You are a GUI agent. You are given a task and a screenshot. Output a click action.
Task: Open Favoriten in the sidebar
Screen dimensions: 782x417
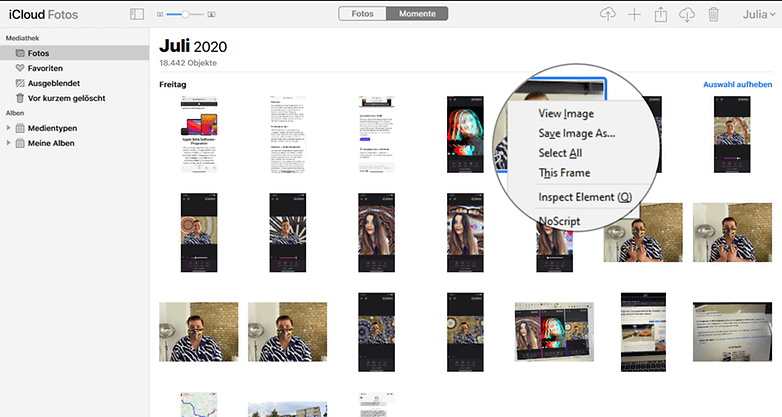(x=45, y=68)
